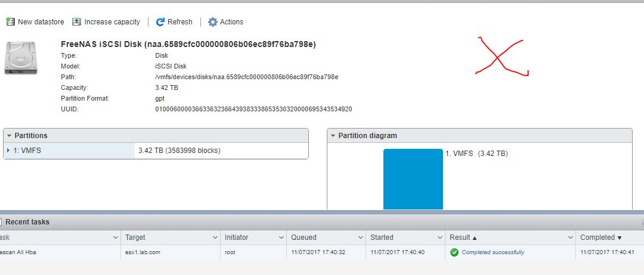644x275 pixels.
Task: Click the UUID value string
Action: pyautogui.click(x=253, y=109)
